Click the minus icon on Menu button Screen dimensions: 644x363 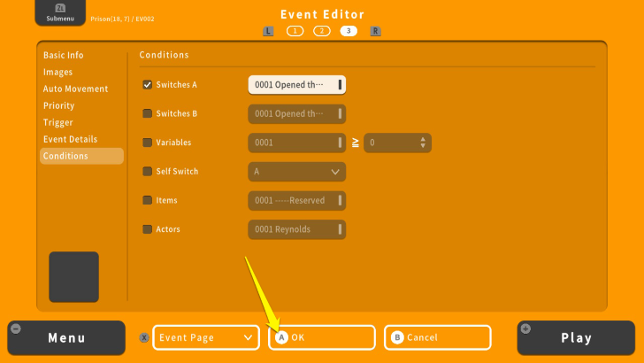[16, 328]
